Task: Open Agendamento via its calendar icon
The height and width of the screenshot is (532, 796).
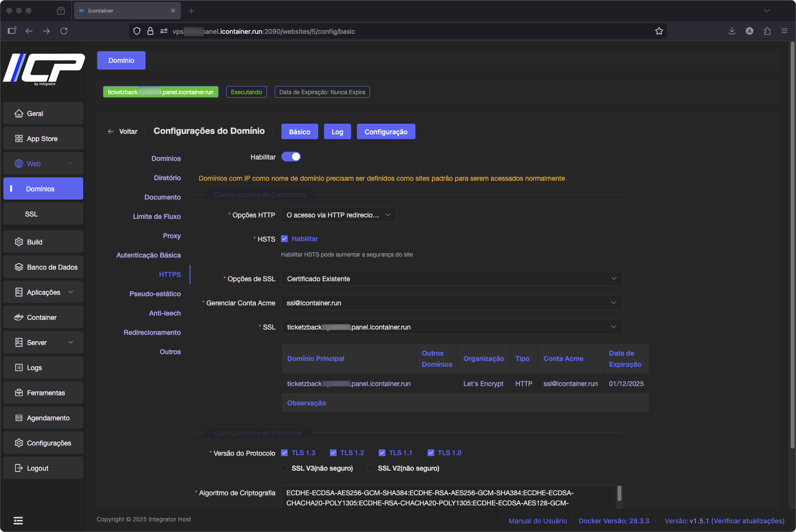Action: [x=19, y=418]
